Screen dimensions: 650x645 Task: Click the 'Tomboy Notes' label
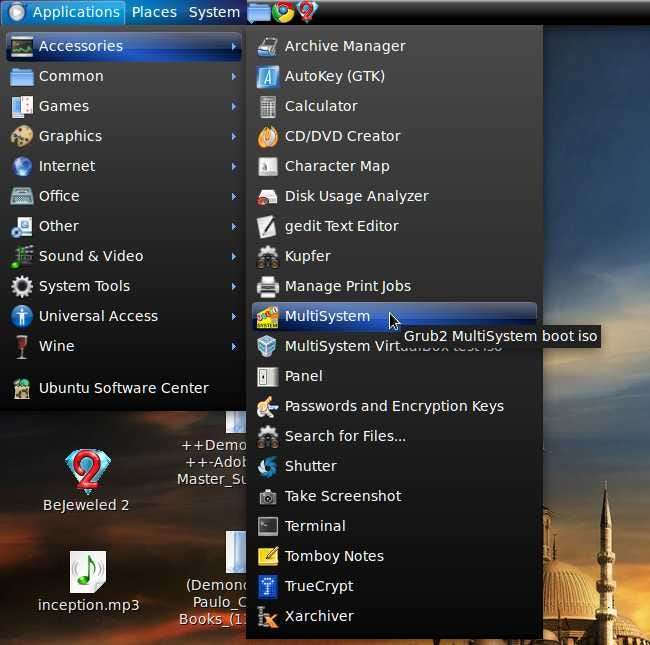point(334,556)
